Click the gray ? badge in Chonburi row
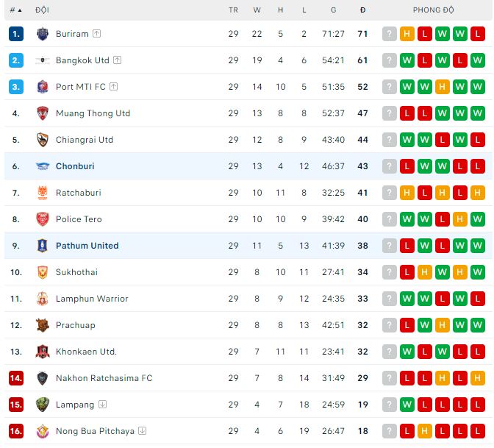Screen dimensions: 494x448 pyautogui.click(x=390, y=166)
